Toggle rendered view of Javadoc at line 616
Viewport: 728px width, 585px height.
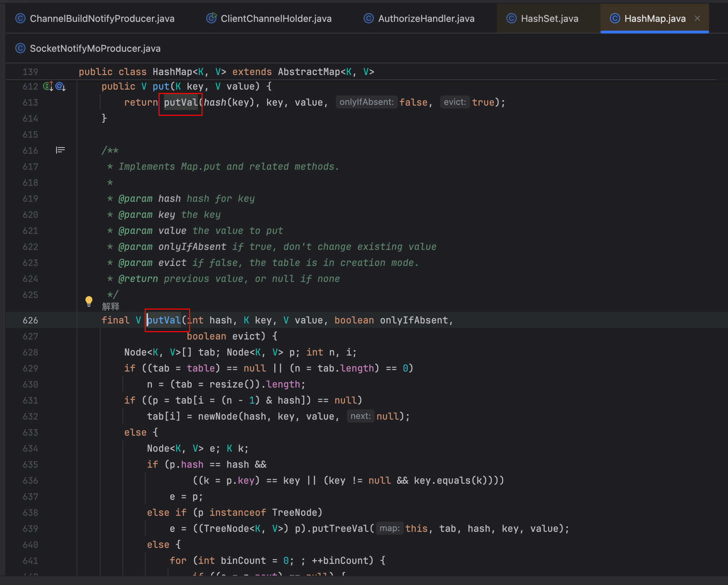[x=60, y=150]
